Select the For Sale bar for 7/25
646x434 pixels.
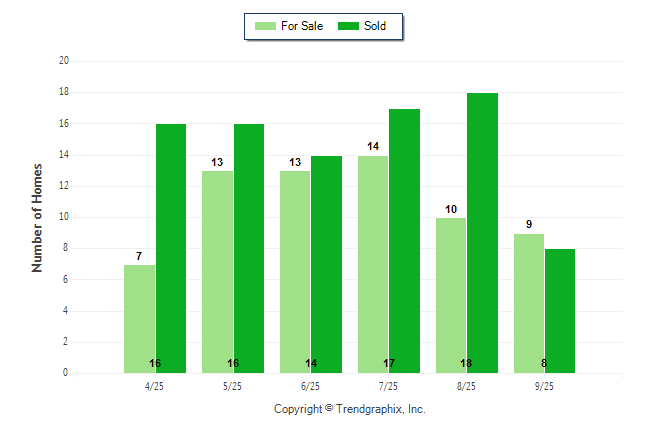(x=373, y=264)
